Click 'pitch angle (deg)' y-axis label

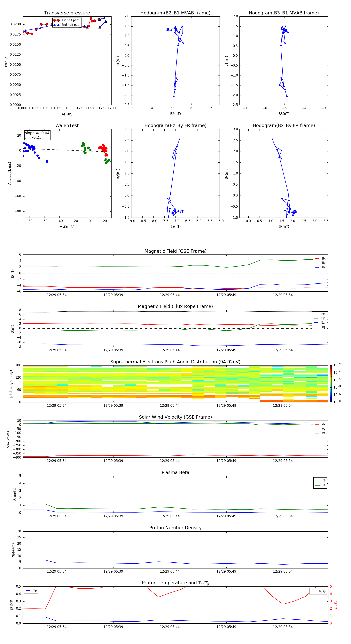click(11, 384)
